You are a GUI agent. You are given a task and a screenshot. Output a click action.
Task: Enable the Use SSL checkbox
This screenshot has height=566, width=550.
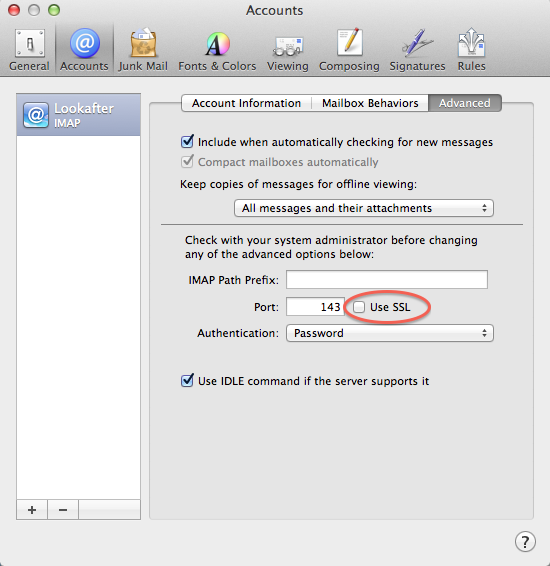click(x=359, y=307)
